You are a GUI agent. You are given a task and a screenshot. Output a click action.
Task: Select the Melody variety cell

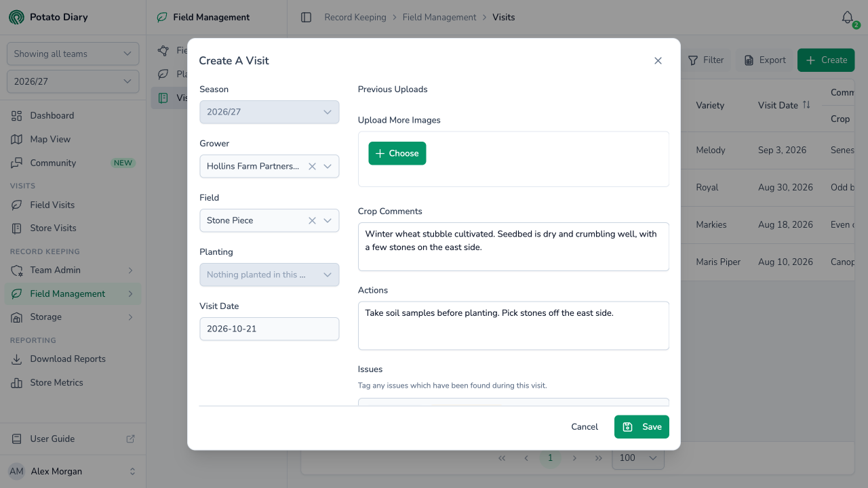(711, 150)
